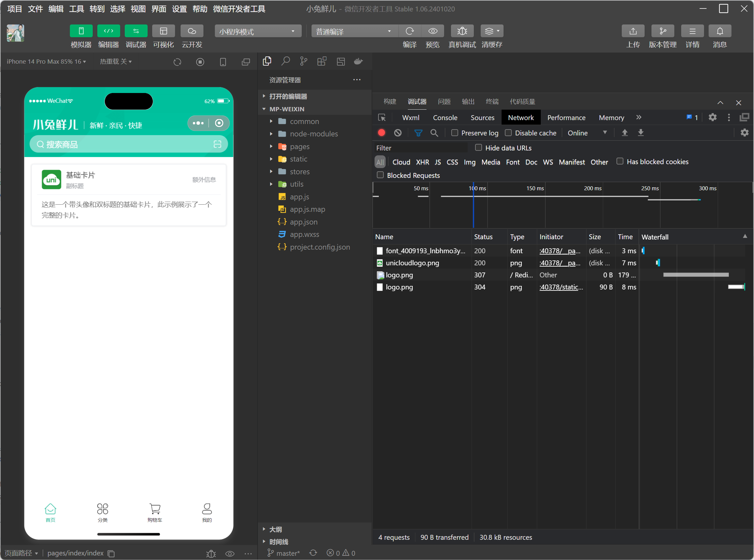Open cloud development (云开发)
The width and height of the screenshot is (754, 560).
[x=192, y=31]
